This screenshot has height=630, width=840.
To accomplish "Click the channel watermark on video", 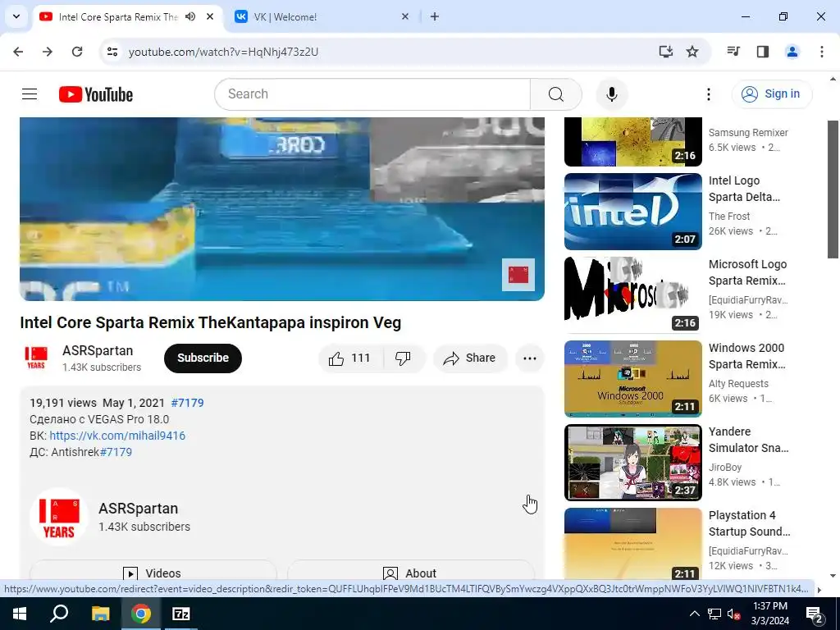I will 518,275.
